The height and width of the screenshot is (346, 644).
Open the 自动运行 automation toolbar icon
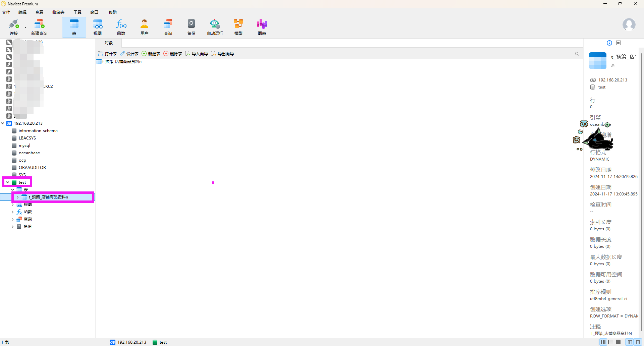pos(215,27)
